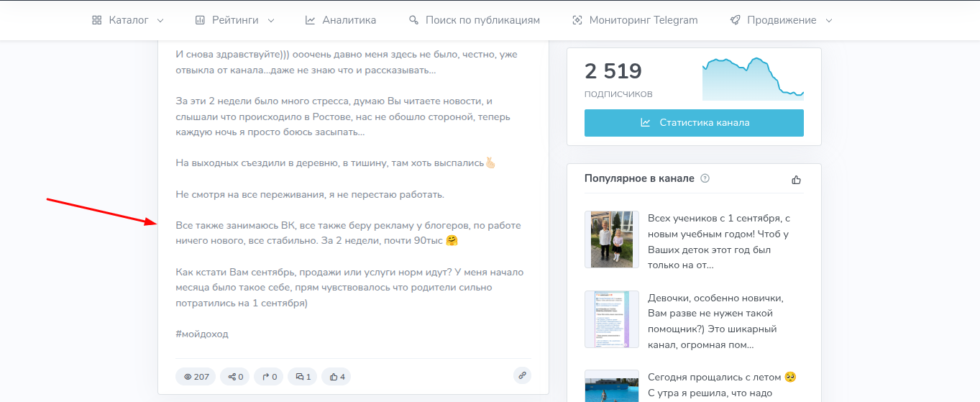
Task: Open the post 'Сегодня прощались с летом'
Action: (x=722, y=385)
